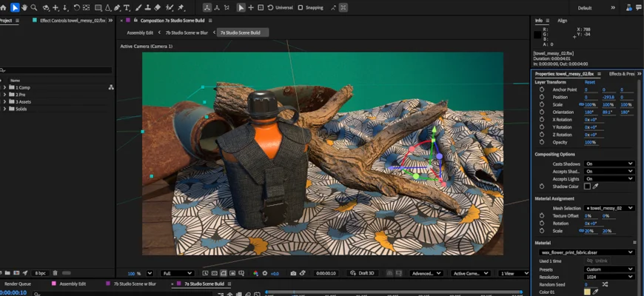Viewport: 644px width, 296px height.
Task: Choose the View Axis mode icon
Action: pyautogui.click(x=227, y=7)
